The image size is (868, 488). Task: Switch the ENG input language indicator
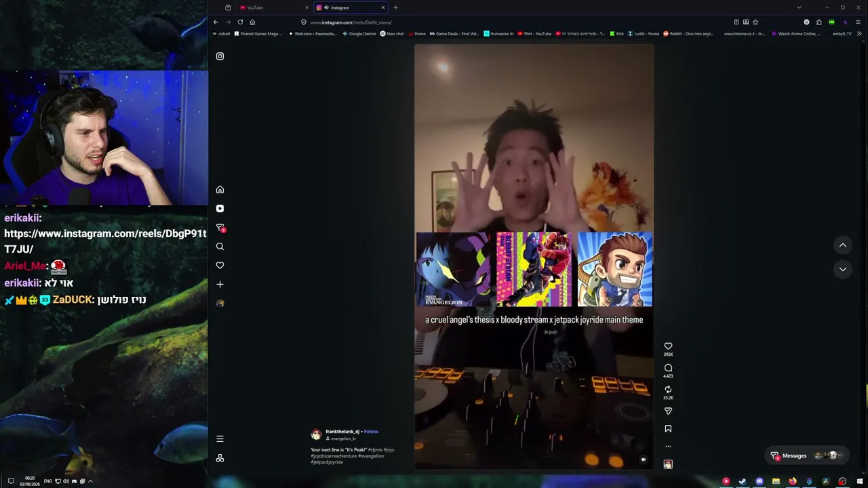click(47, 481)
